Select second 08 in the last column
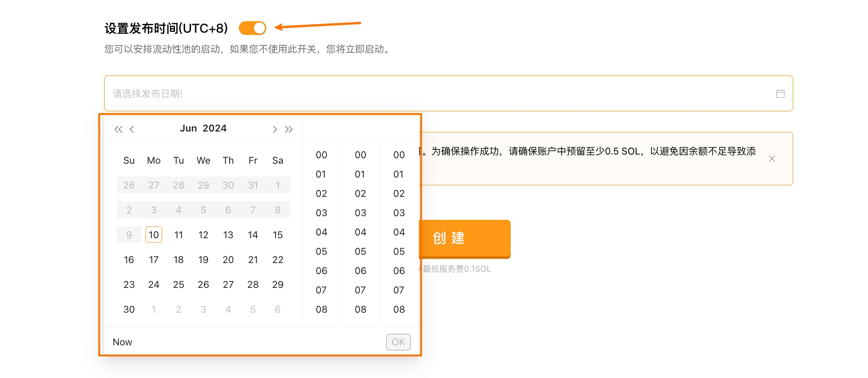This screenshot has width=868, height=378. coord(399,309)
